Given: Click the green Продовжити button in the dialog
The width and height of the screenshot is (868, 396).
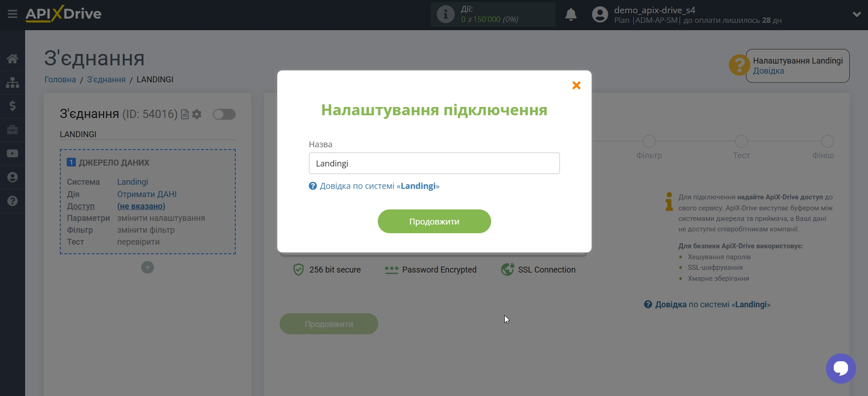Looking at the screenshot, I should click(x=434, y=221).
